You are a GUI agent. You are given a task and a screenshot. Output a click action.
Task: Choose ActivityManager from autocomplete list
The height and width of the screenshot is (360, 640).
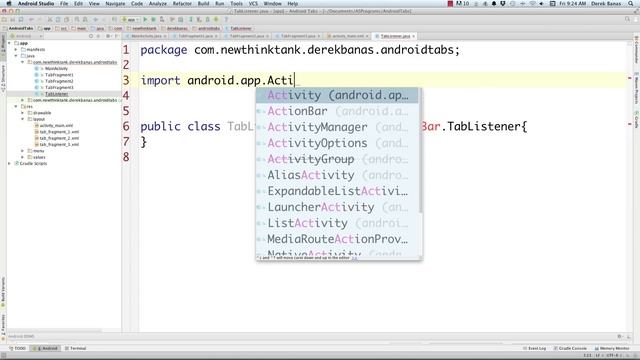(x=337, y=127)
